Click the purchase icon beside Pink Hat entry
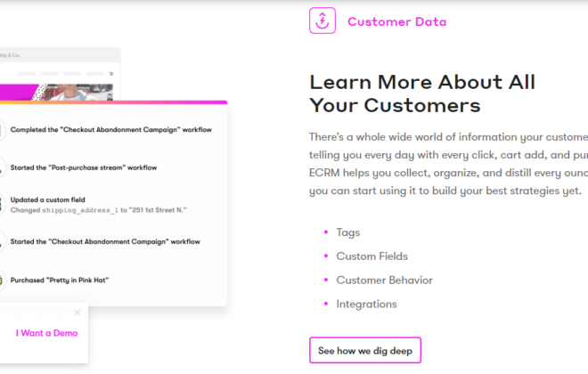The height and width of the screenshot is (374, 588). [1, 280]
